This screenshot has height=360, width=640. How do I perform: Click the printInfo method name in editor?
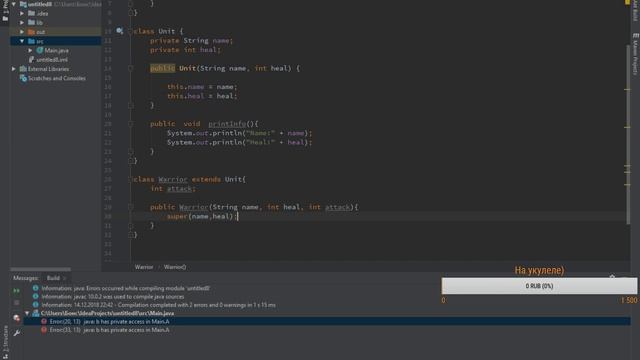227,124
